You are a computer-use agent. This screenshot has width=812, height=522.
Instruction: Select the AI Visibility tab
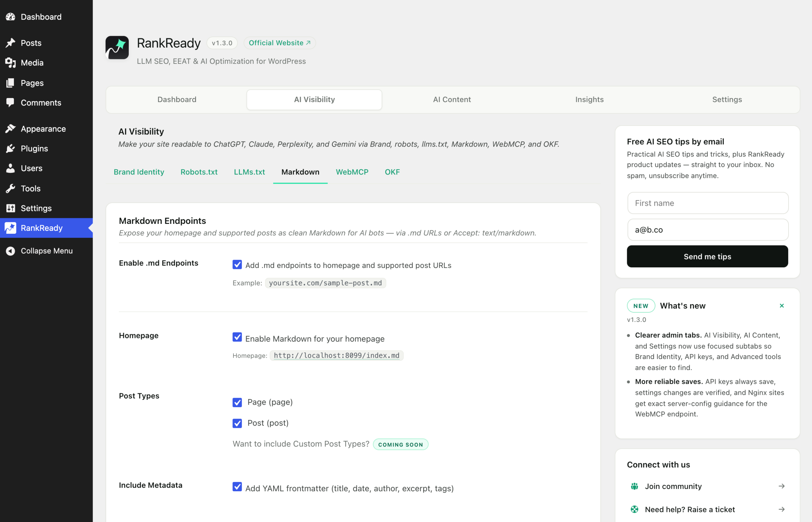[x=314, y=100]
